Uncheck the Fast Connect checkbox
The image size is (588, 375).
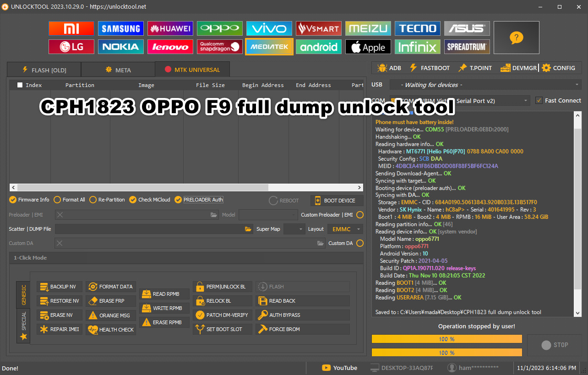(539, 100)
